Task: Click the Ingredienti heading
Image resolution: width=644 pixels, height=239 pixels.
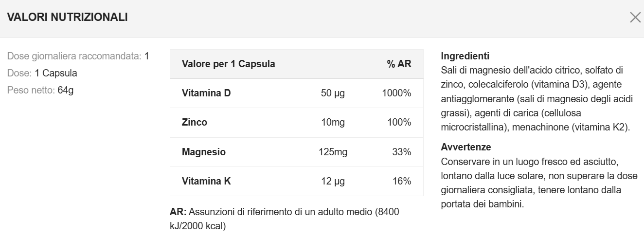Action: (465, 55)
